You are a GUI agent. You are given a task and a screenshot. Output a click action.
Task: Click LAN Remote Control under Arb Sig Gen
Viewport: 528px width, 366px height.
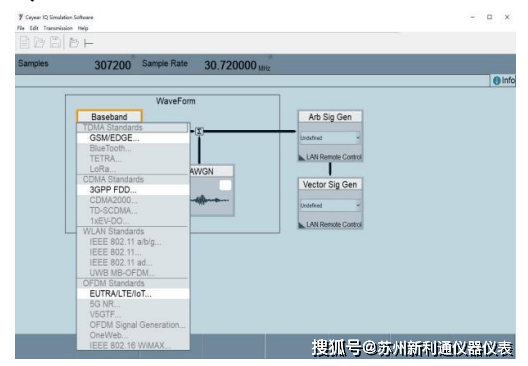pyautogui.click(x=334, y=157)
